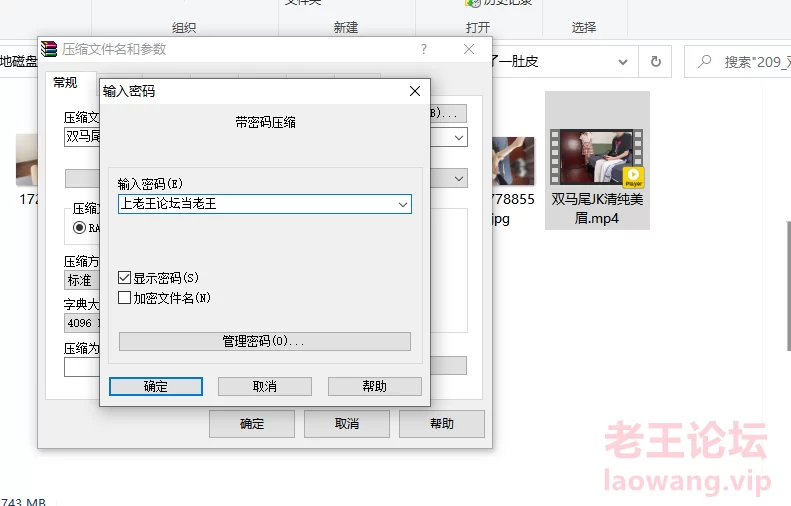Select 双马尾JK清纯美眉.mp4 video thumbnail in Explorer
The image size is (791, 506).
597,157
